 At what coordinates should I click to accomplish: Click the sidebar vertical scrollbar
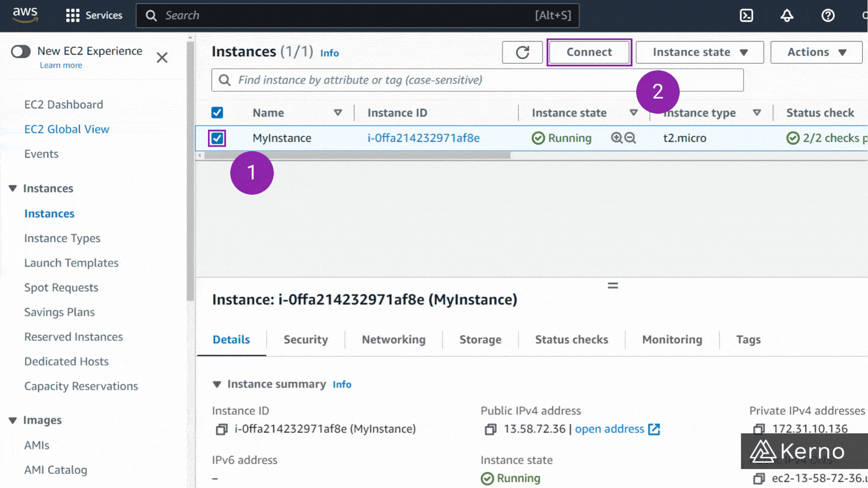pos(190,172)
